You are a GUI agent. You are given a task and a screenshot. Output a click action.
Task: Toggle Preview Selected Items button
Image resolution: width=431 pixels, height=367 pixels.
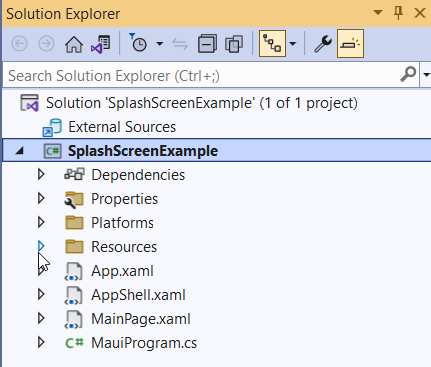[350, 44]
